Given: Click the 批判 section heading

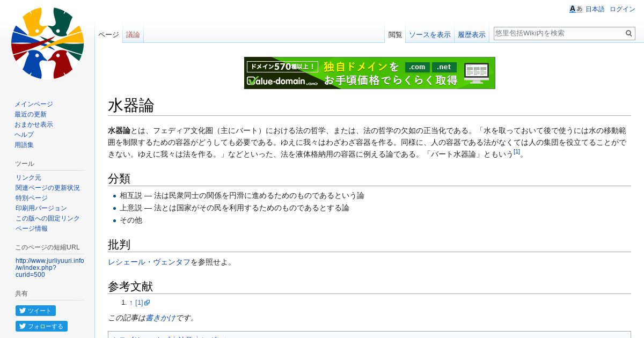Looking at the screenshot, I should 119,245.
